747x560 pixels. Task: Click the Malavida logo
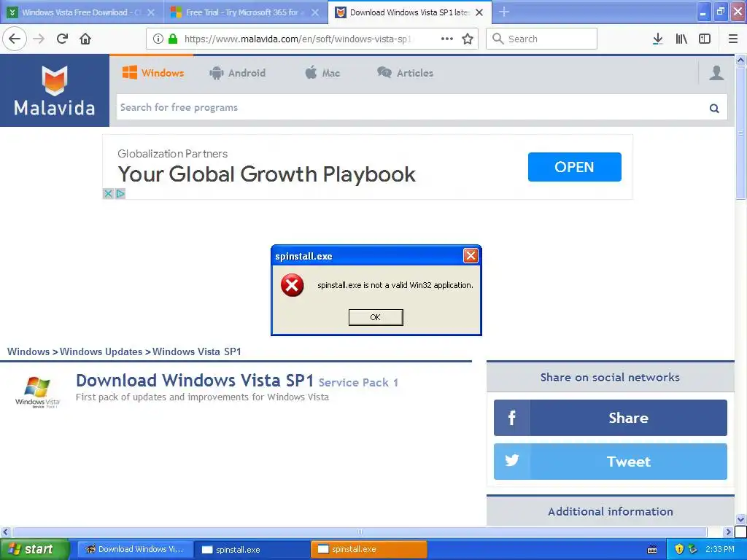[x=54, y=90]
